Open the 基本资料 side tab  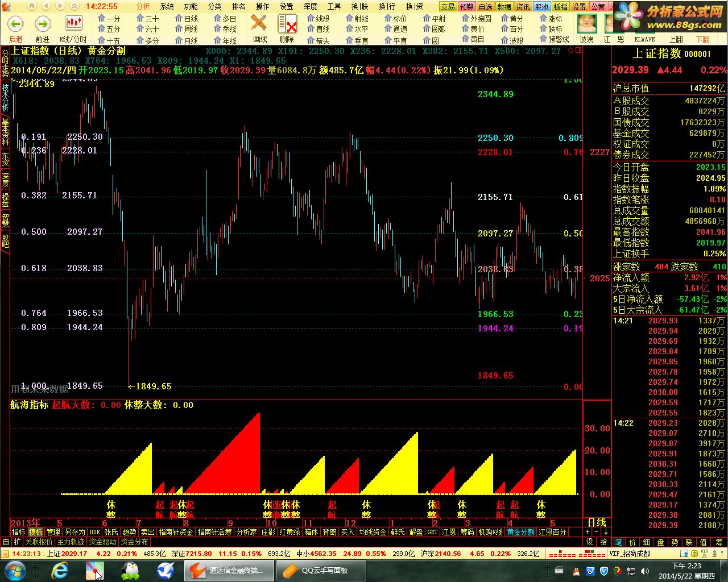(5, 132)
